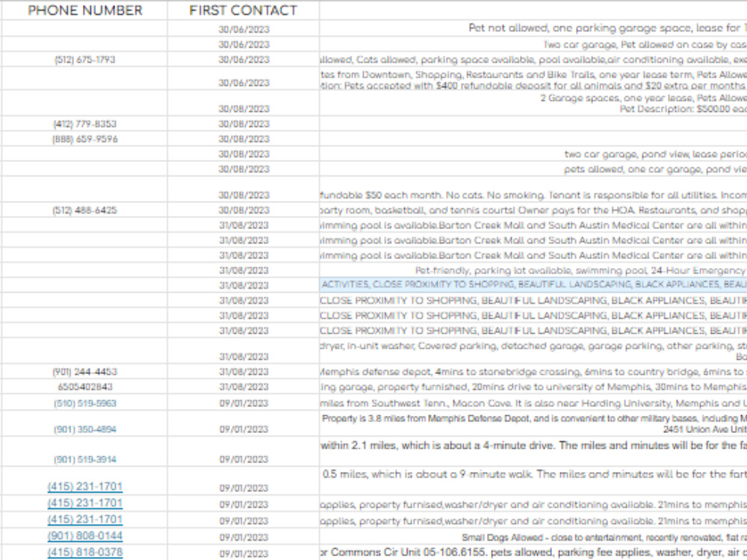This screenshot has height=560, width=747.
Task: Select '2 Garage spaces, one year lease' cell
Action: [x=533, y=103]
